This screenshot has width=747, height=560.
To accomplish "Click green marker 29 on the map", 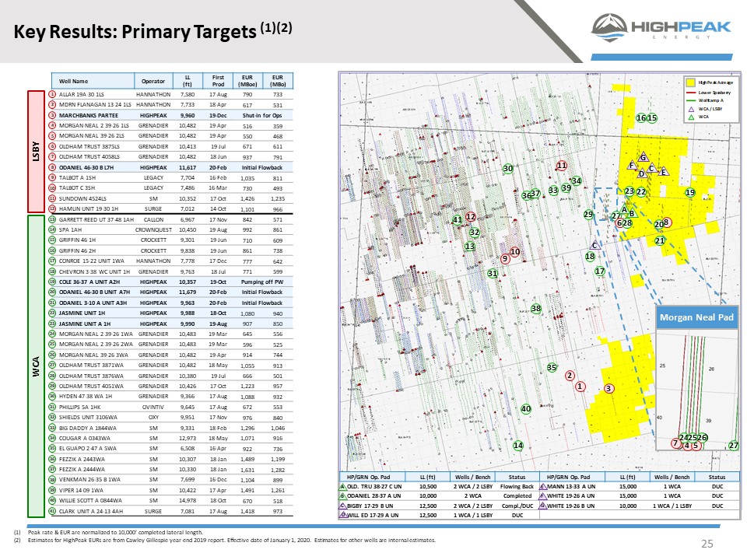I will [588, 215].
